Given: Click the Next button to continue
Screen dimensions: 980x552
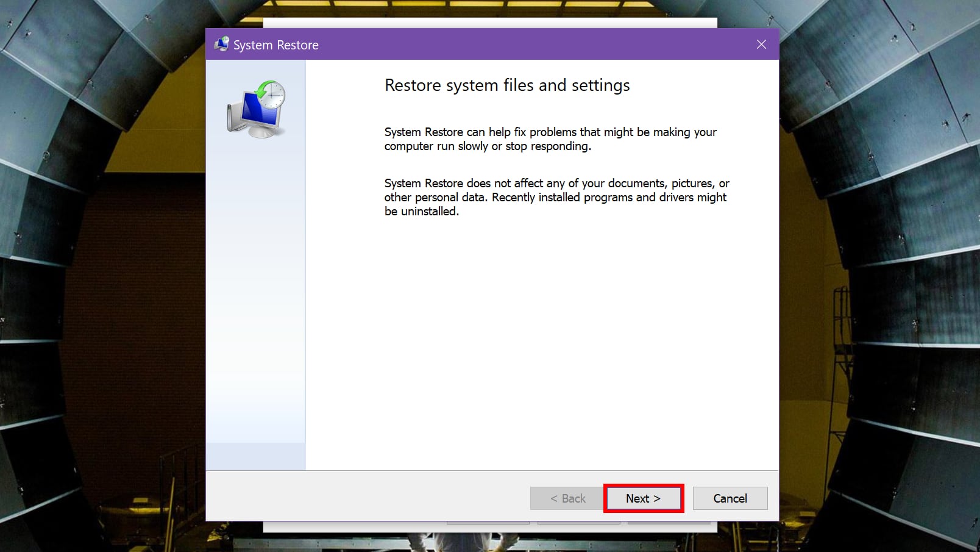Looking at the screenshot, I should click(x=643, y=498).
